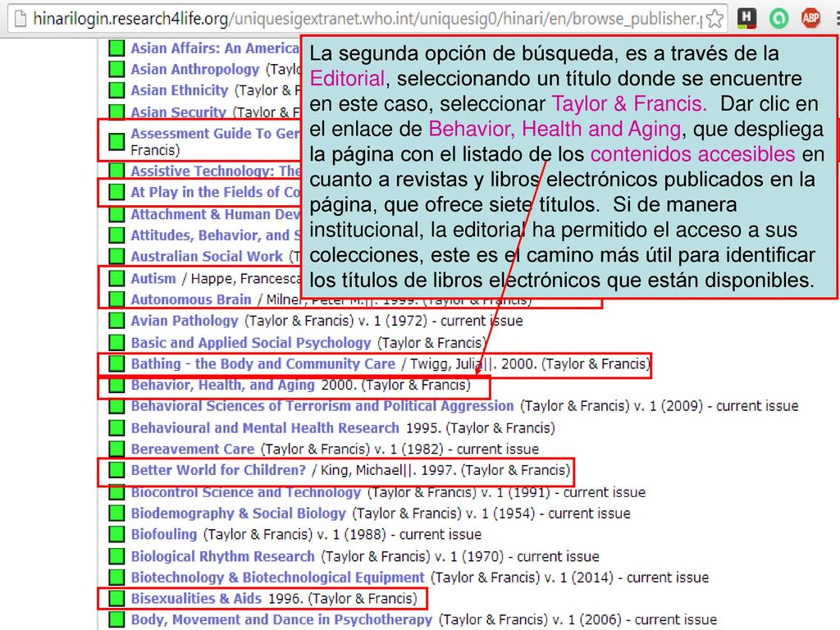Open the Attitudes, Behavior, and link
The height and width of the screenshot is (630, 840).
point(215,235)
